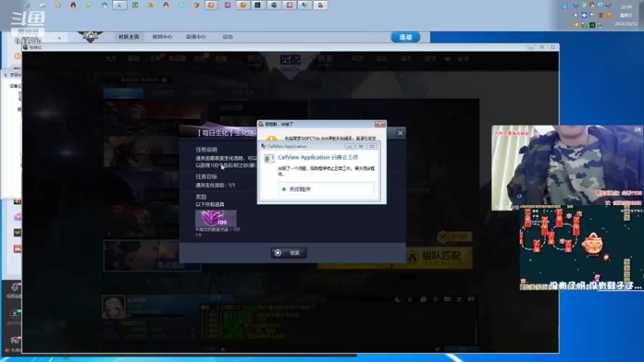Click the QQ penguin icon in top taskbar
The image size is (644, 362).
click(73, 5)
